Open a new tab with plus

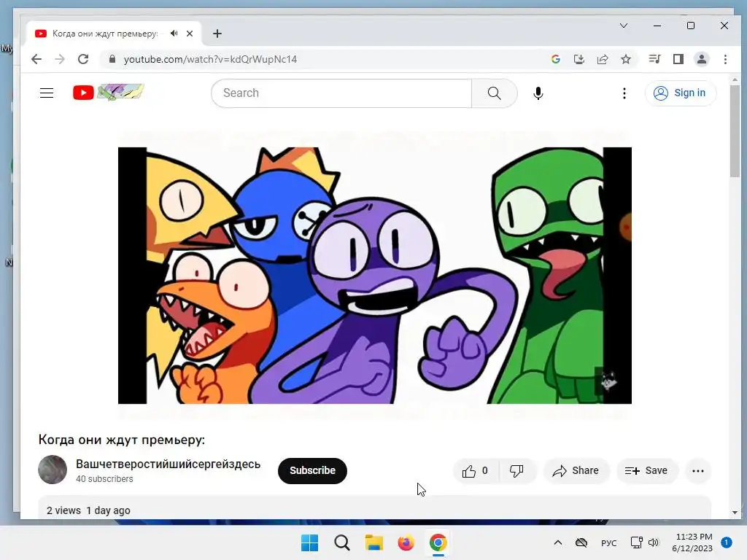point(217,34)
